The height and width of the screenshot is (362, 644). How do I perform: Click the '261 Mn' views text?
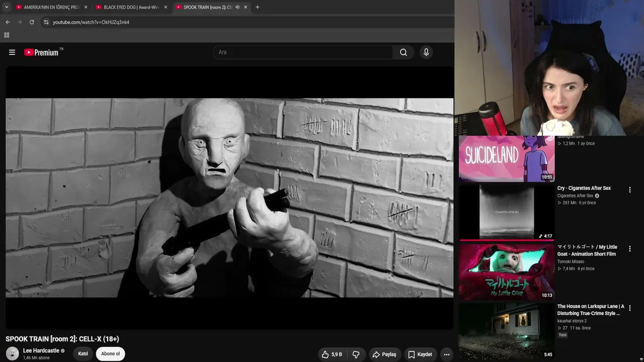pos(570,203)
